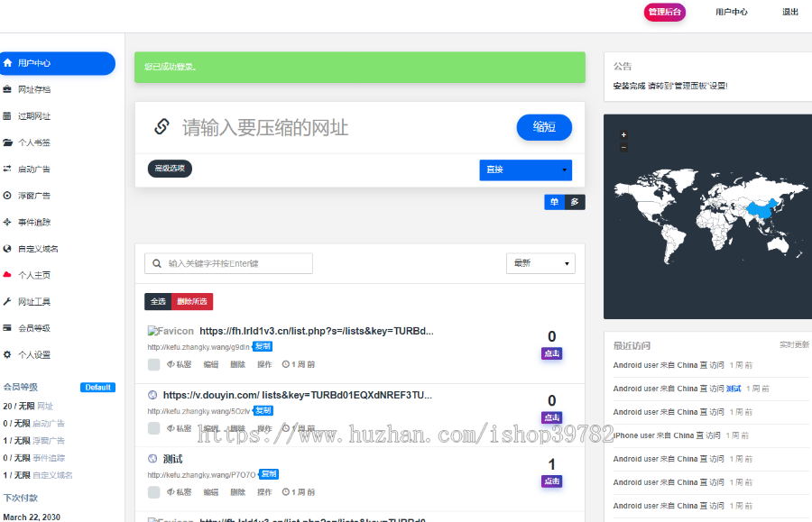812x522 pixels.
Task: Open the 管理后台 admin panel button
Action: click(x=664, y=12)
